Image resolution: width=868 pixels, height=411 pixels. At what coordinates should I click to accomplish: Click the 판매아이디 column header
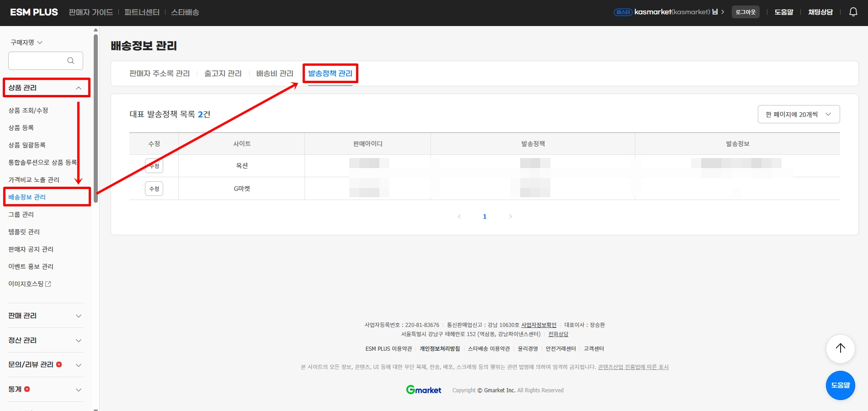(x=367, y=144)
